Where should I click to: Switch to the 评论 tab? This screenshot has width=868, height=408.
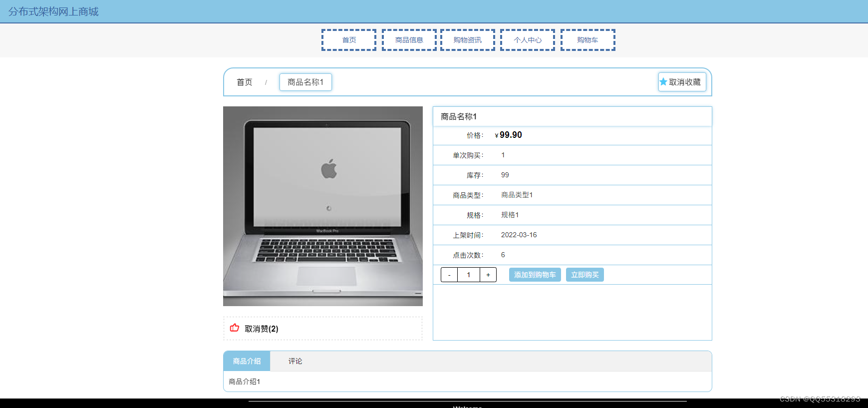click(295, 361)
